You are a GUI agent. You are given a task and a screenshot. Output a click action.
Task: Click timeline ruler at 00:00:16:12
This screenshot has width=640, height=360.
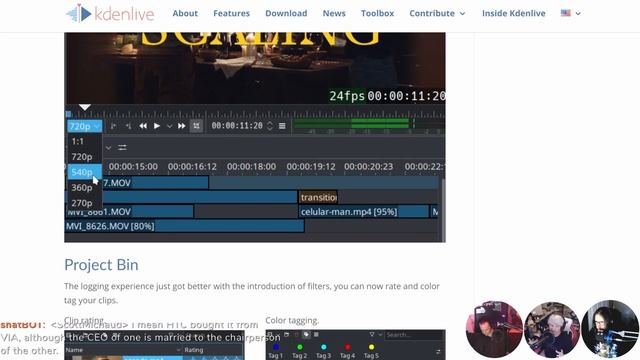tap(192, 167)
